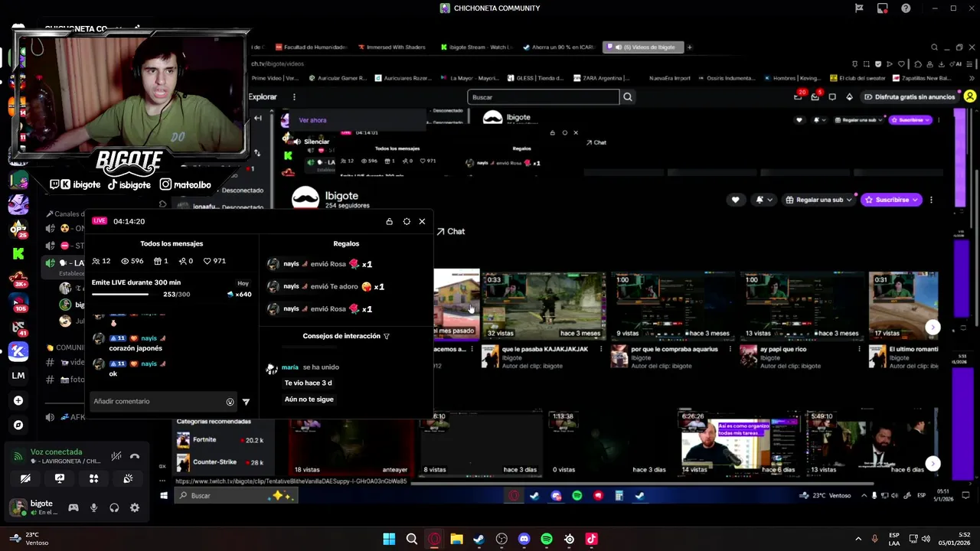
Task: Open the Explorar menu
Action: tap(263, 97)
